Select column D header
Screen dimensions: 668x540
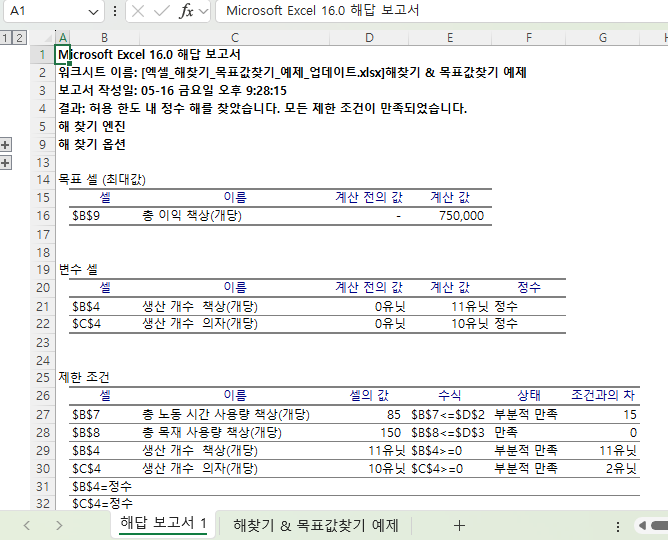point(369,38)
